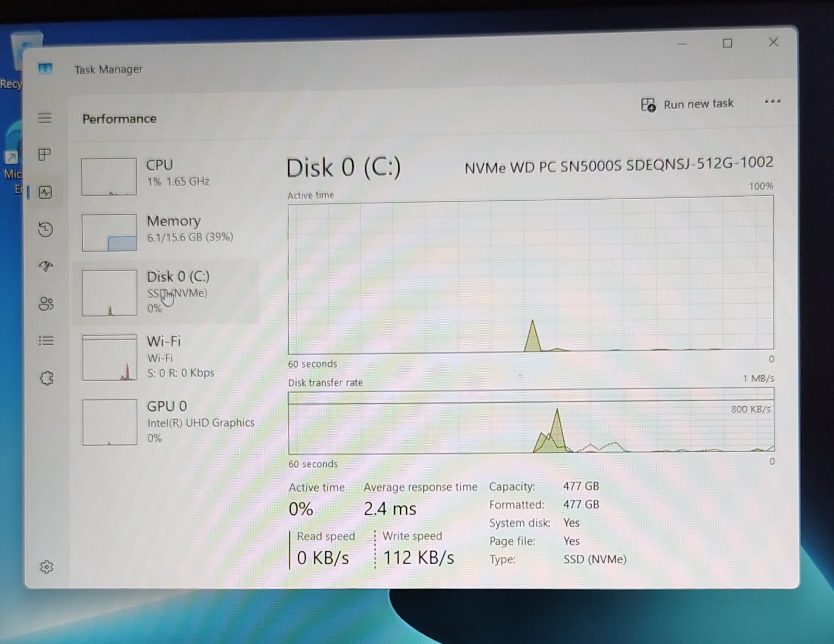Click the SSD (NVMe) type value

point(595,559)
